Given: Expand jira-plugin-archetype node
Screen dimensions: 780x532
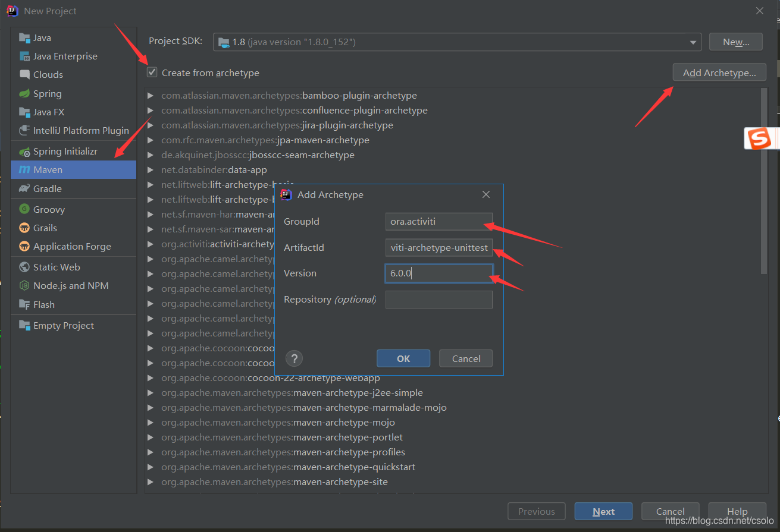Looking at the screenshot, I should coord(151,125).
